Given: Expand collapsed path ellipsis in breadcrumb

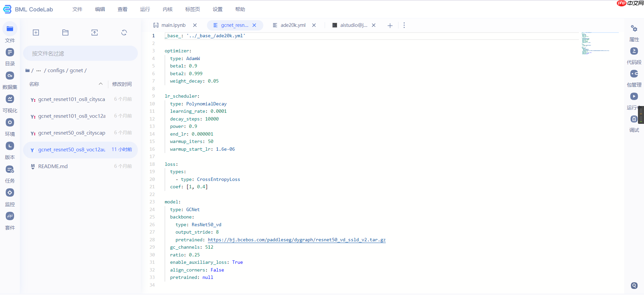Looking at the screenshot, I should pos(39,70).
